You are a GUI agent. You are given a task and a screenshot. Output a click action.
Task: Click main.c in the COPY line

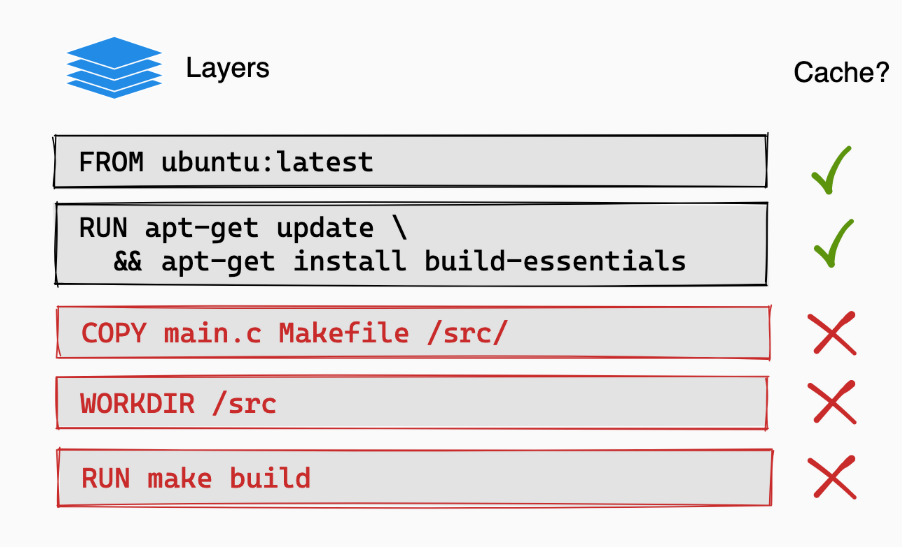click(213, 333)
